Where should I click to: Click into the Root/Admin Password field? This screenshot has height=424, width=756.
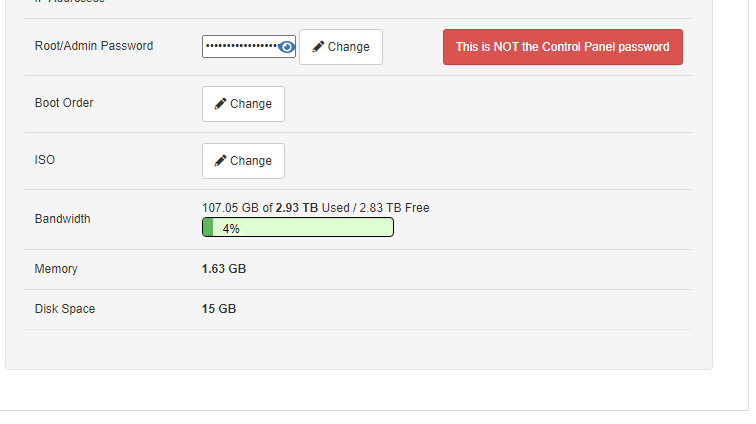(242, 47)
